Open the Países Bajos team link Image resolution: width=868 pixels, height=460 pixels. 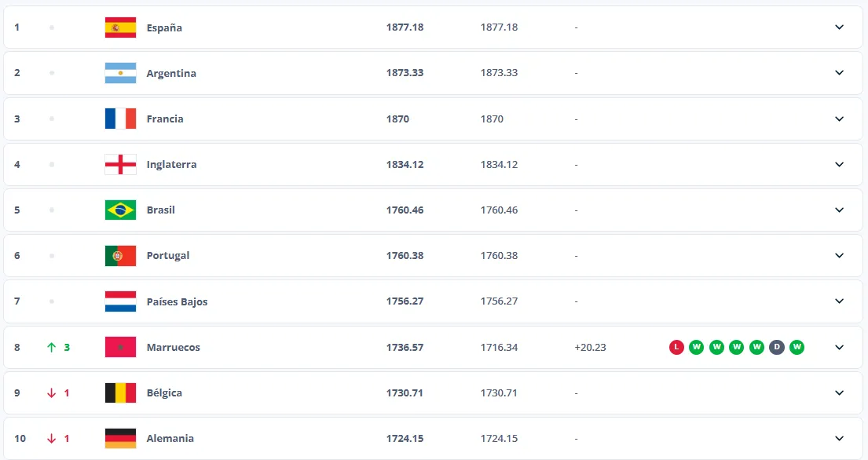tap(177, 301)
